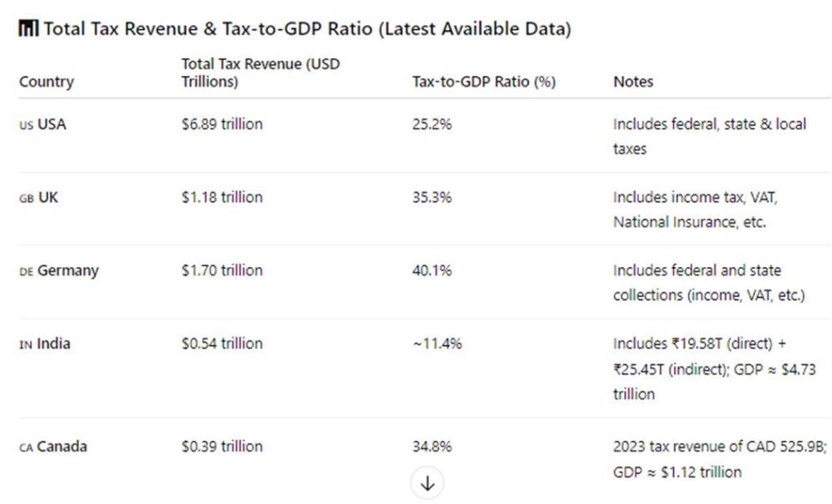Click the UK 35.3% ratio cell
The width and height of the screenshot is (832, 504).
[433, 198]
